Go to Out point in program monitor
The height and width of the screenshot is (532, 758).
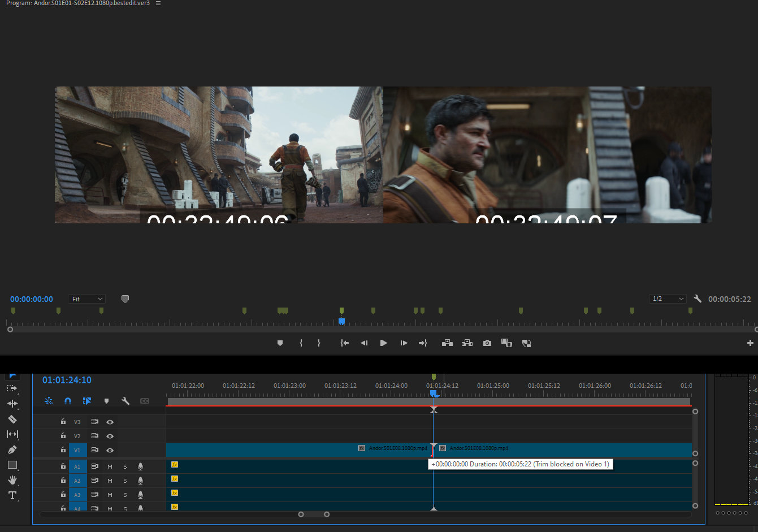[423, 343]
